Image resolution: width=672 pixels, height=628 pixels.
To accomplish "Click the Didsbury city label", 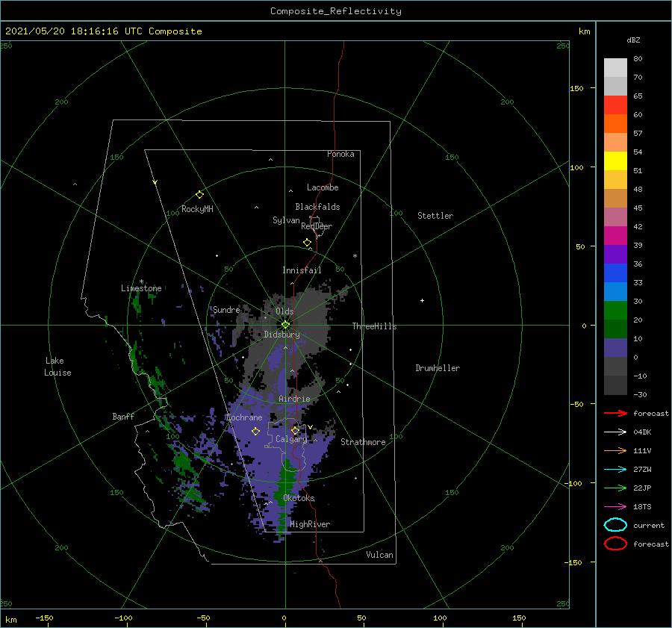I will 281,335.
